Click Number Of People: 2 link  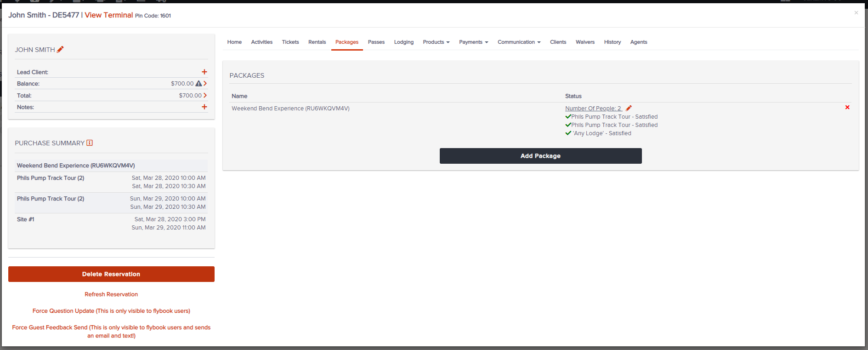coord(593,109)
